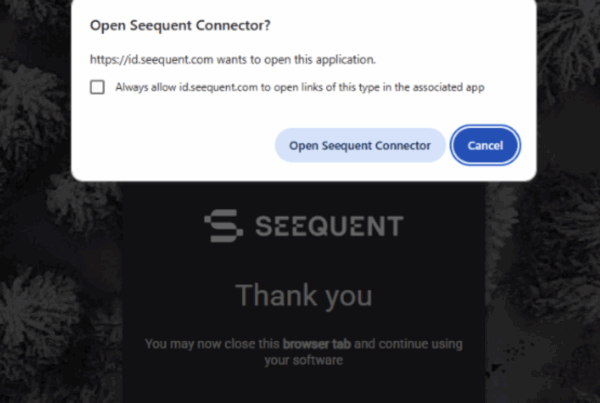Click the your software text line
The width and height of the screenshot is (600, 403).
(303, 360)
